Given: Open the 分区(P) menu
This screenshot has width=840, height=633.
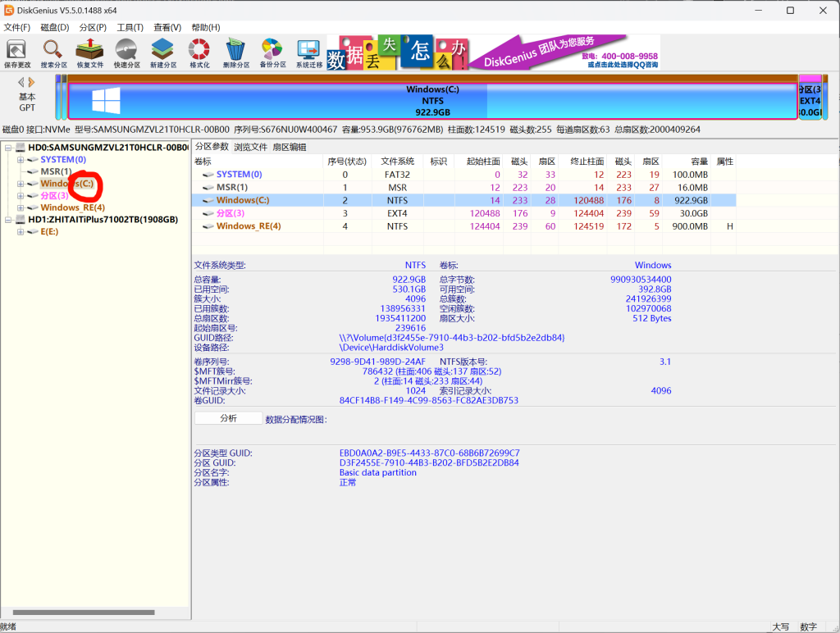Looking at the screenshot, I should [93, 27].
